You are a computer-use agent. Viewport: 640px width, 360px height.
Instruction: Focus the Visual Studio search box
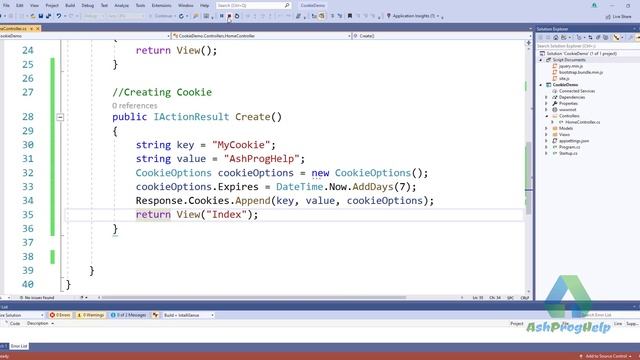(253, 5)
